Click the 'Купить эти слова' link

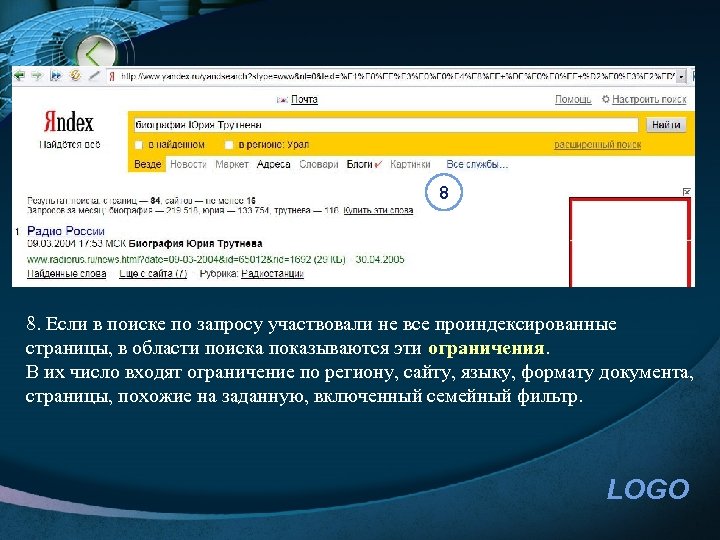[378, 210]
